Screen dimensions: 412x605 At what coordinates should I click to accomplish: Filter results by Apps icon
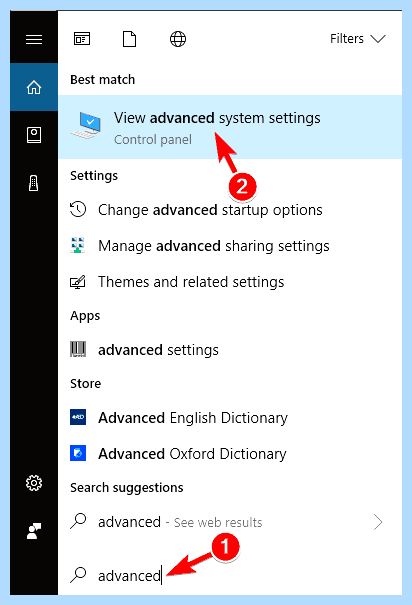point(82,39)
